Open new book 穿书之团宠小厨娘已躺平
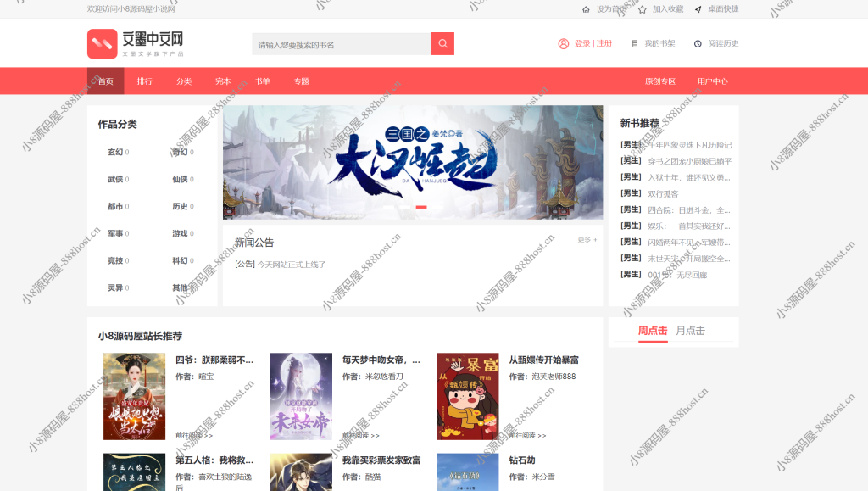Viewport: 868px width, 491px height. 690,161
